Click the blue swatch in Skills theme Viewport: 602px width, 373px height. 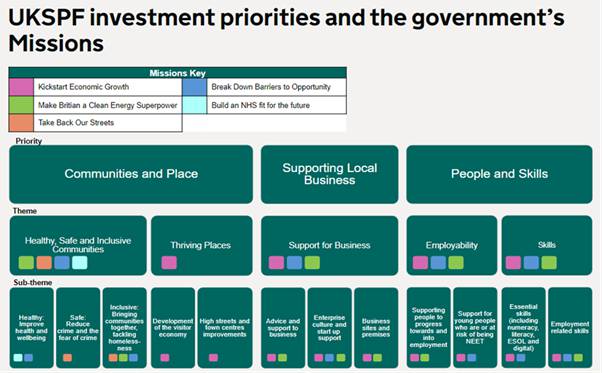click(531, 263)
